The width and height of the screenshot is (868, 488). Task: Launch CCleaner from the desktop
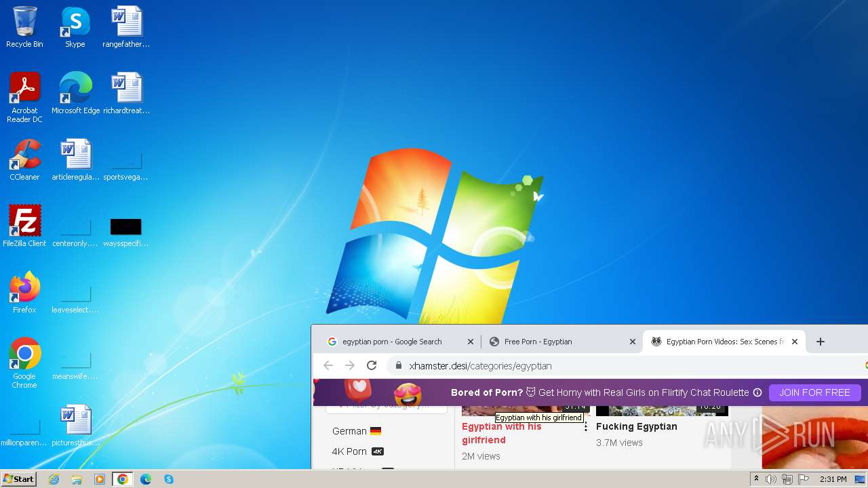pos(24,160)
